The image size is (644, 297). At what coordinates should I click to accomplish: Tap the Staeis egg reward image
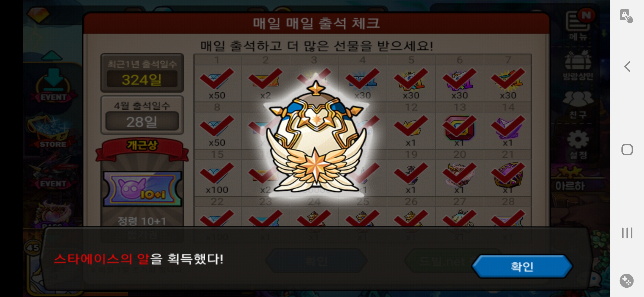[316, 137]
